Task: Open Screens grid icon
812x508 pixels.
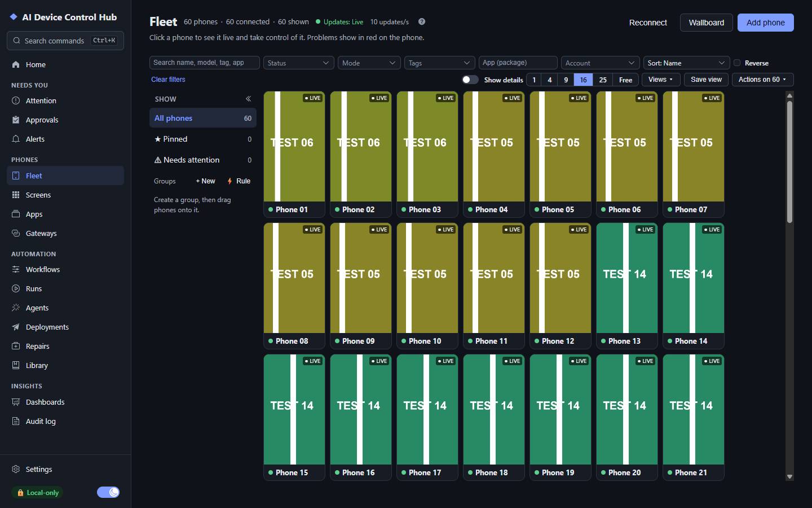Action: click(16, 195)
